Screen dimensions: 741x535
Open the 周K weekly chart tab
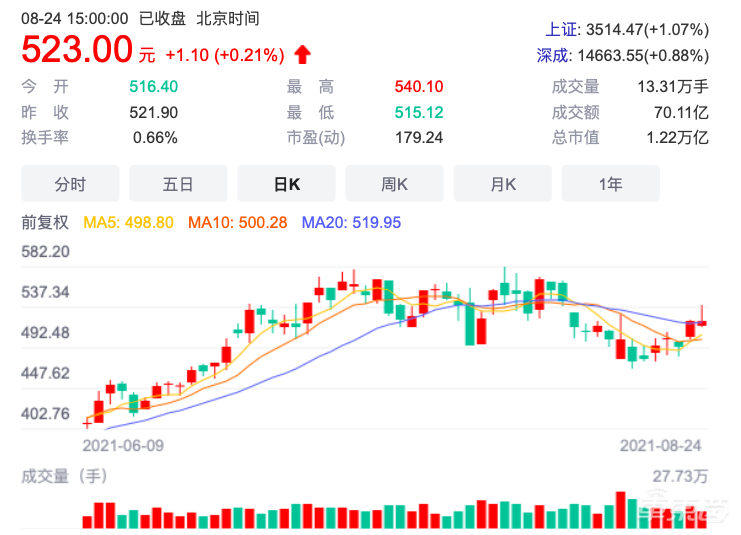[x=394, y=184]
